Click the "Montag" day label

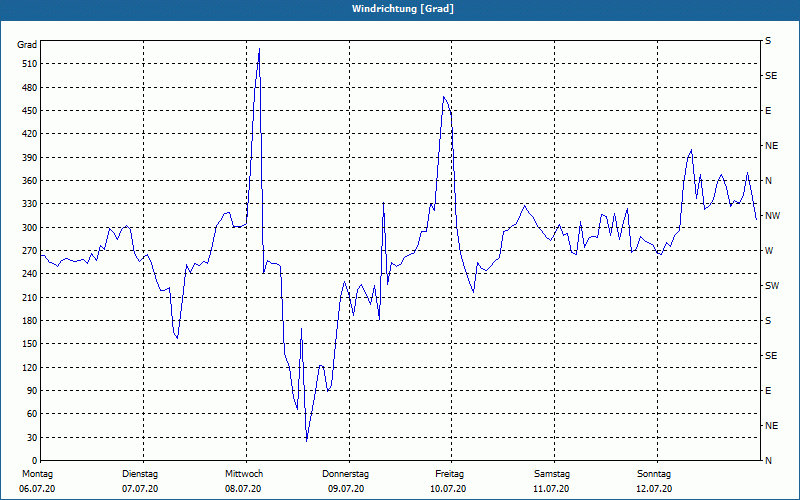[x=37, y=474]
